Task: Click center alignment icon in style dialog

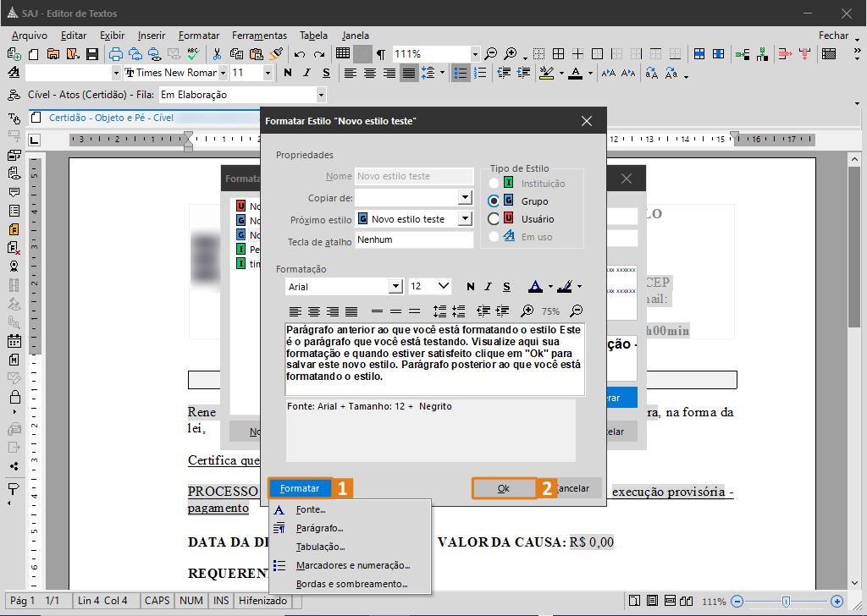Action: point(314,311)
